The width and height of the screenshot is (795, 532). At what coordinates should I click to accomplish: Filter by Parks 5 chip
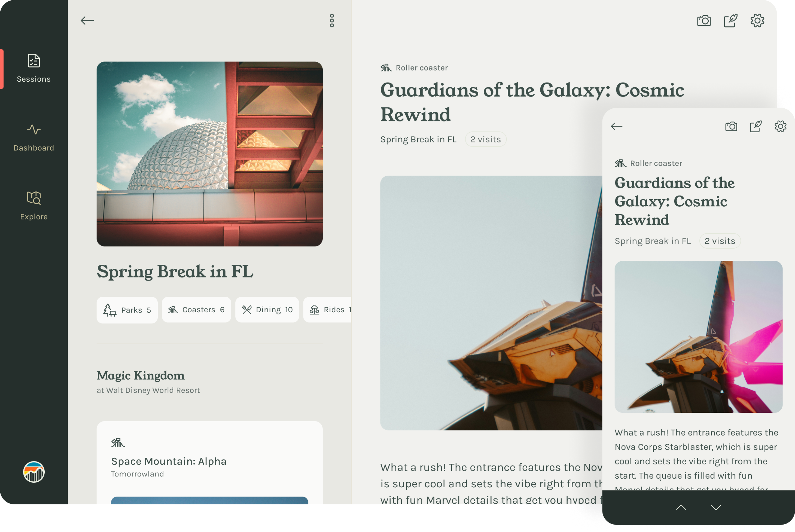[x=127, y=310]
